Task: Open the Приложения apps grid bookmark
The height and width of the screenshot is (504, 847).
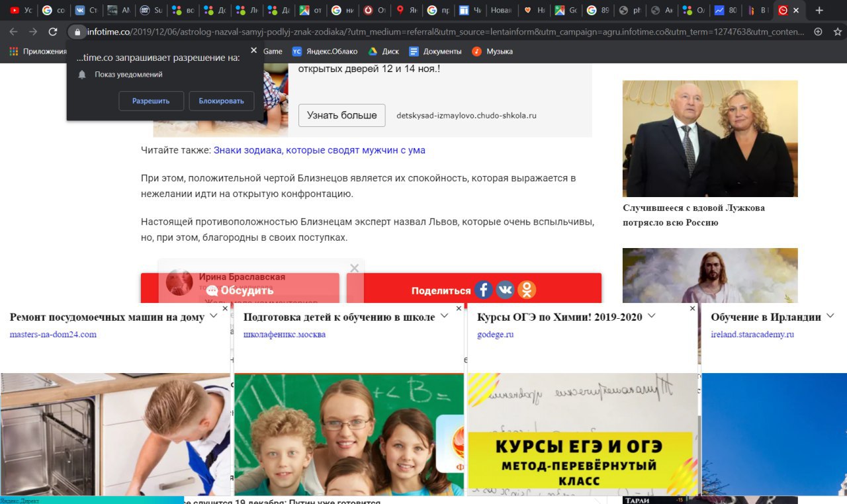Action: pos(38,52)
